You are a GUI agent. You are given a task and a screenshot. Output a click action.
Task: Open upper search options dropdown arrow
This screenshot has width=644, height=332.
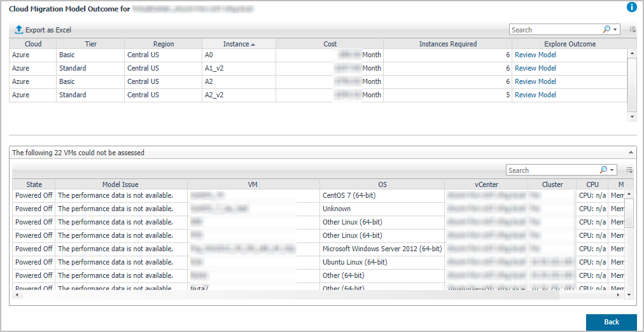click(x=615, y=30)
